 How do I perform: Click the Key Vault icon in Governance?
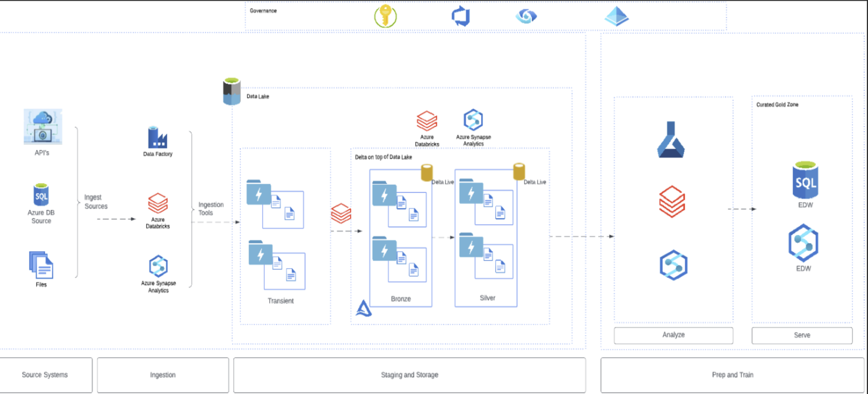click(x=385, y=17)
